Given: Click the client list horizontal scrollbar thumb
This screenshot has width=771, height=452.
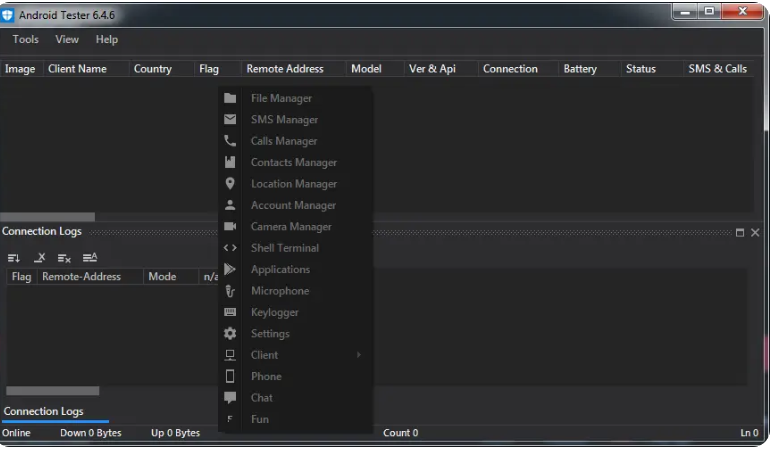Looking at the screenshot, I should pos(48,217).
